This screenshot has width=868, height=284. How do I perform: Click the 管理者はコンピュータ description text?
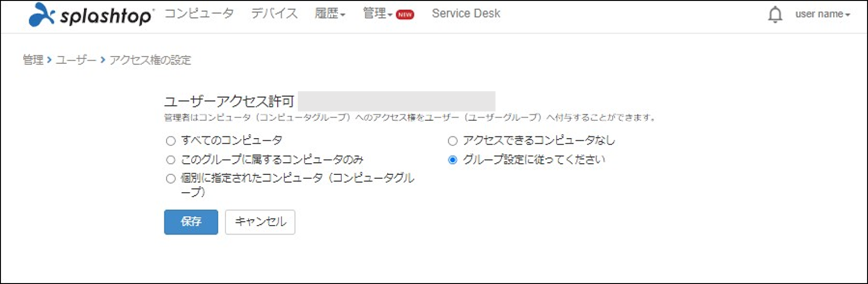[x=410, y=118]
